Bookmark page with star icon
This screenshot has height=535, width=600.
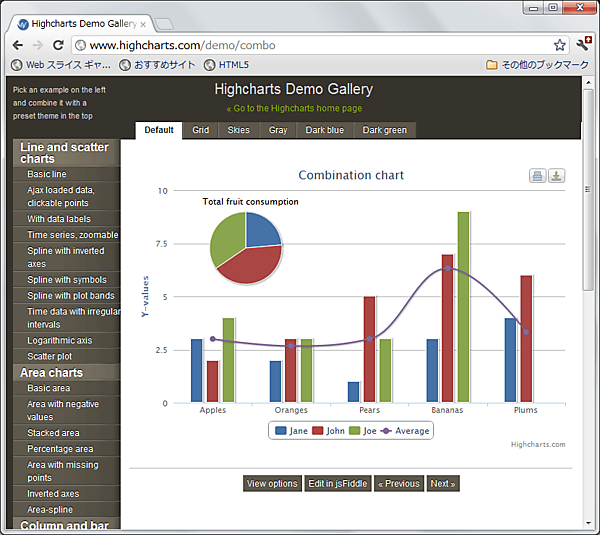(560, 45)
